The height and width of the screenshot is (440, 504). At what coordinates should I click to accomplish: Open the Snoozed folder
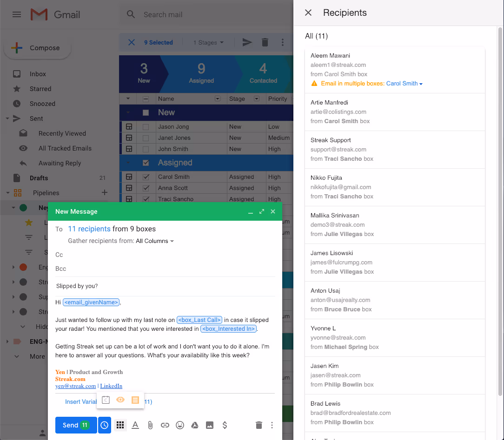click(42, 104)
